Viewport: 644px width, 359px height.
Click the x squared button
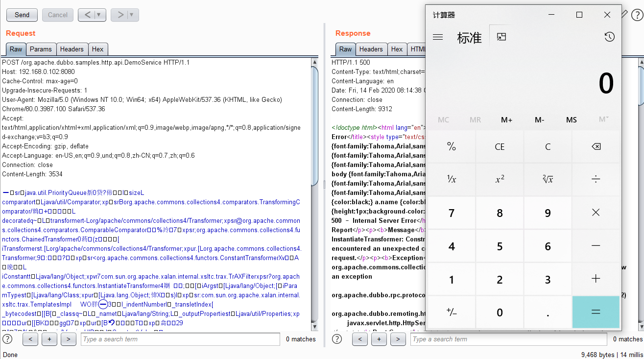pyautogui.click(x=500, y=179)
